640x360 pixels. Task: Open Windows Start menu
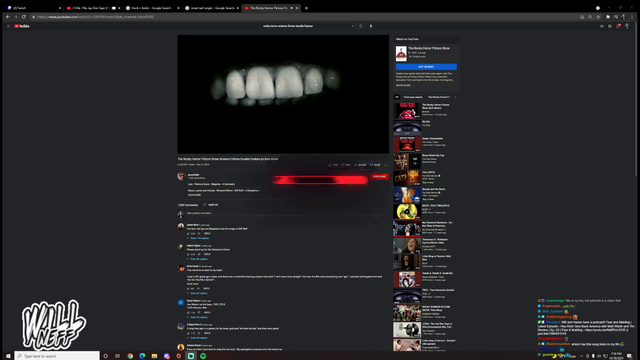coord(8,356)
